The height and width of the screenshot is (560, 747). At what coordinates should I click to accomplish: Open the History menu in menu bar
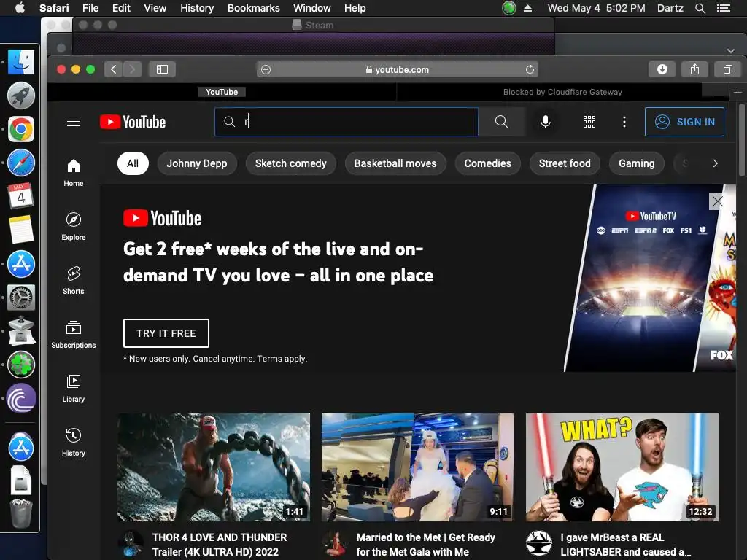tap(197, 8)
